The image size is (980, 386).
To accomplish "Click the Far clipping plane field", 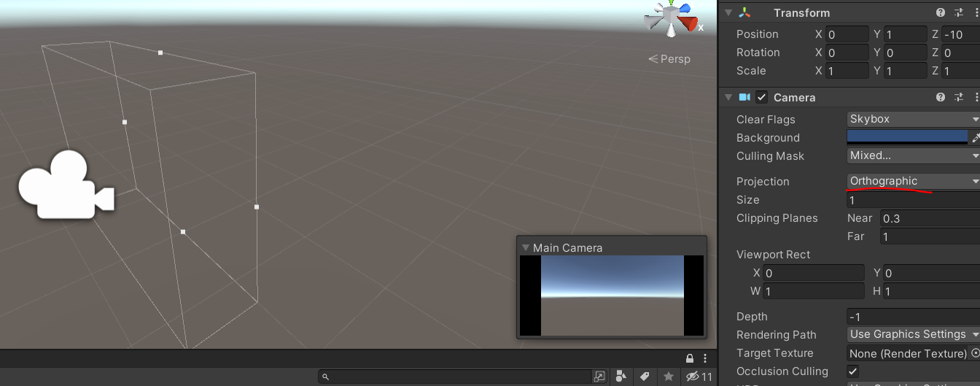I will (x=930, y=236).
